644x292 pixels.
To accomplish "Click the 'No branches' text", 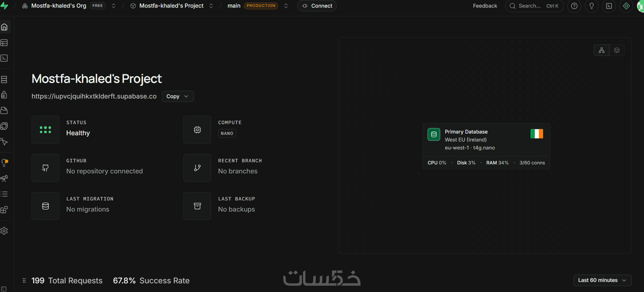I will click(238, 171).
